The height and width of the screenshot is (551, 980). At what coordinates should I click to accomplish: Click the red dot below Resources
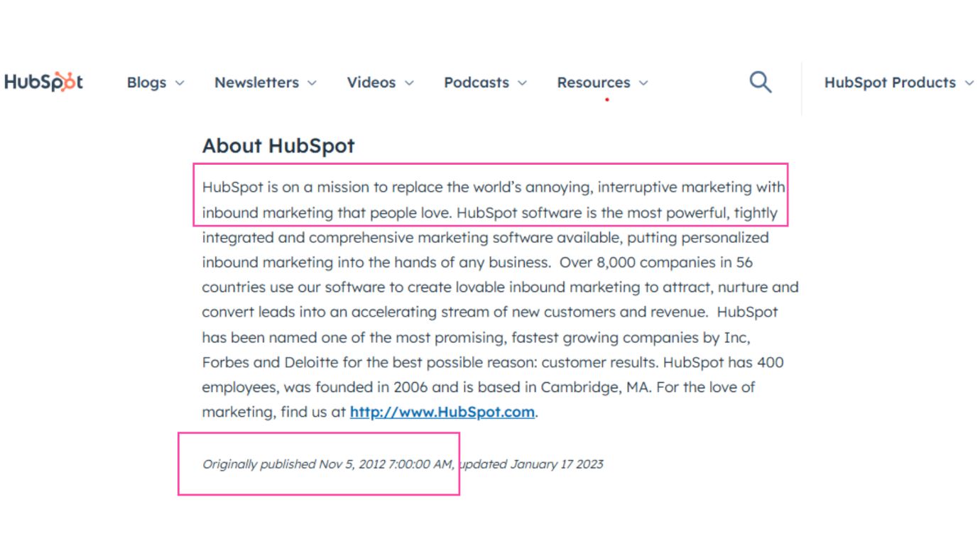607,99
